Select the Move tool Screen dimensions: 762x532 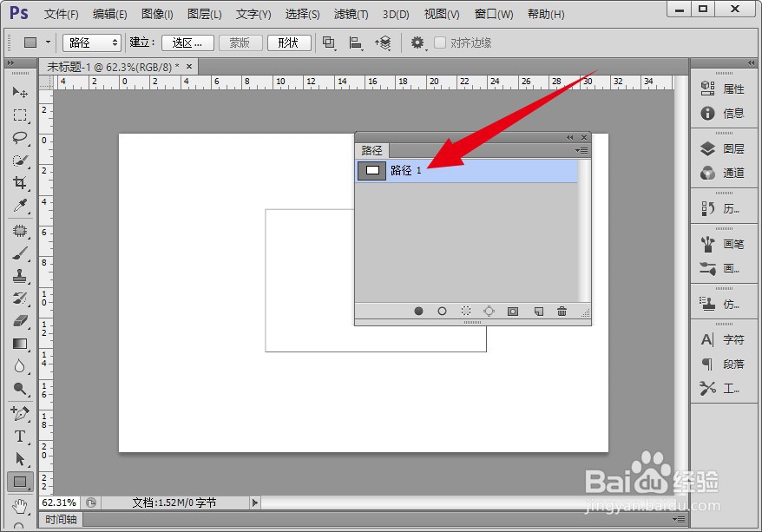20,91
